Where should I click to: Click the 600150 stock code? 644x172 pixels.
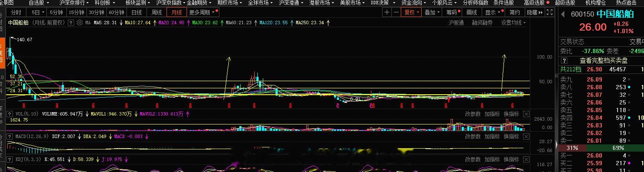tap(582, 14)
